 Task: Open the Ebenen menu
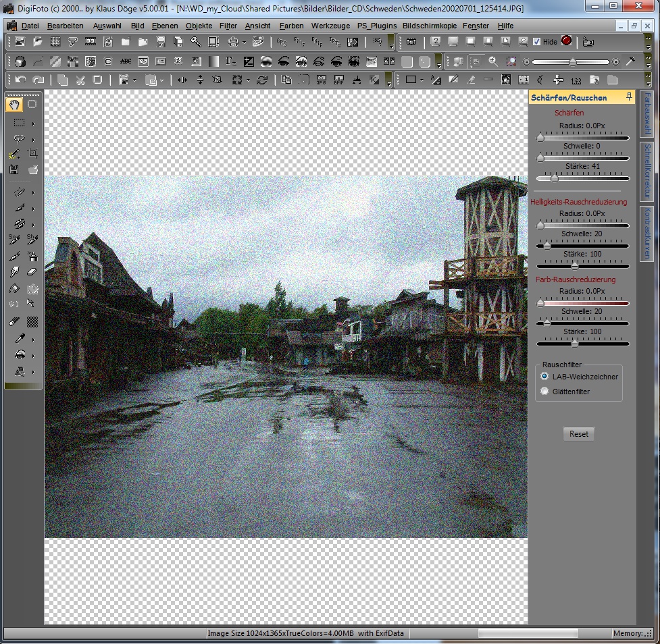click(x=165, y=26)
